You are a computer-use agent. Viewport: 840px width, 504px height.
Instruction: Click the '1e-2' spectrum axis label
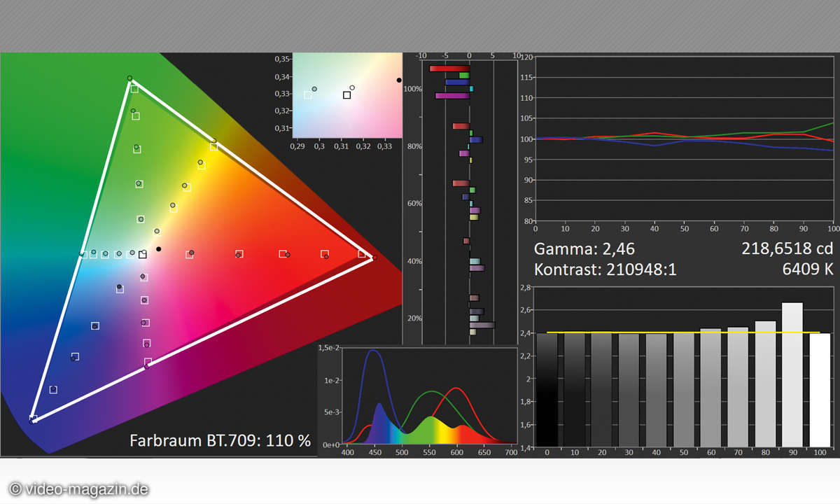(x=332, y=380)
